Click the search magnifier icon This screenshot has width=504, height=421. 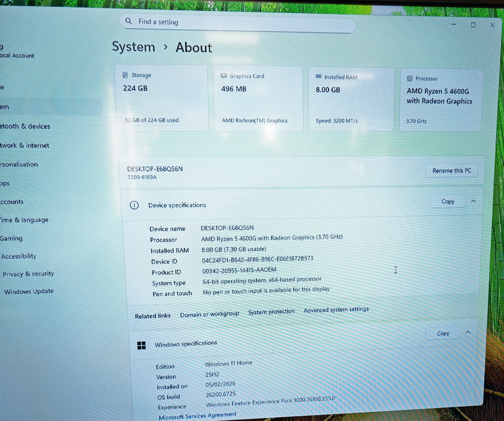pyautogui.click(x=128, y=21)
